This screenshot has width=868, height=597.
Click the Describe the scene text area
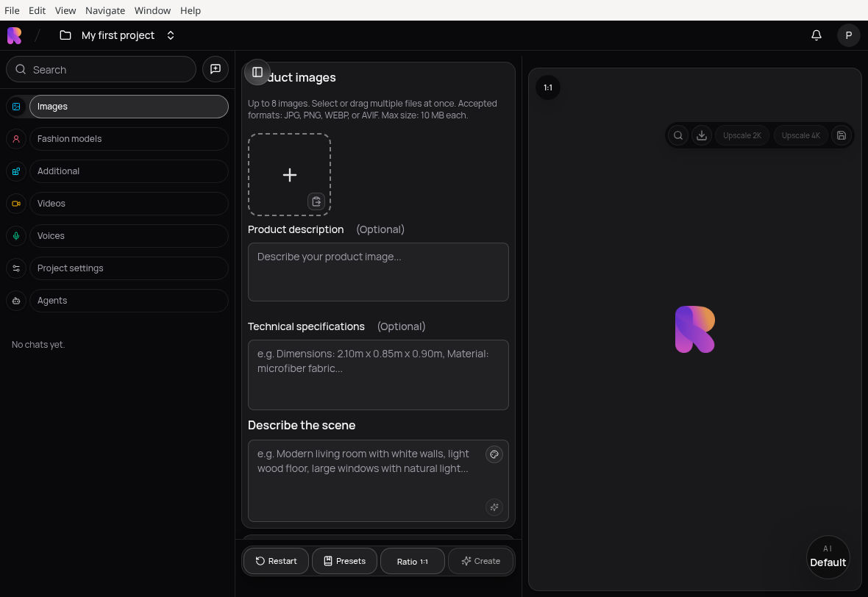378,481
